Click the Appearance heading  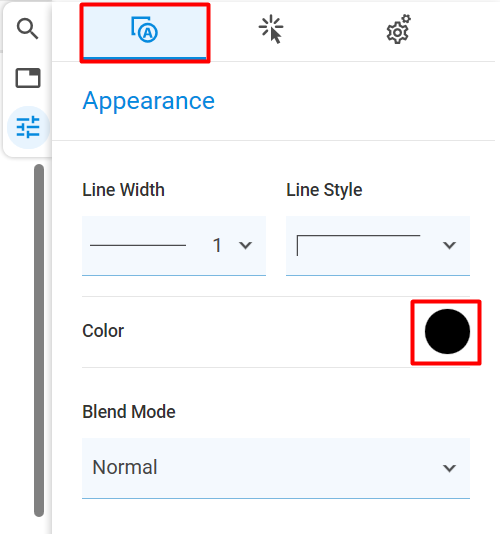149,101
